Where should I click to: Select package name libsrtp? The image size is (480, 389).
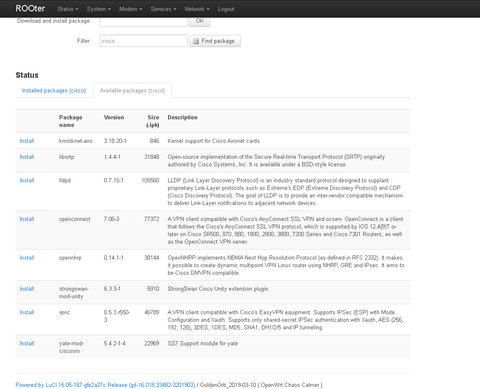pos(66,157)
